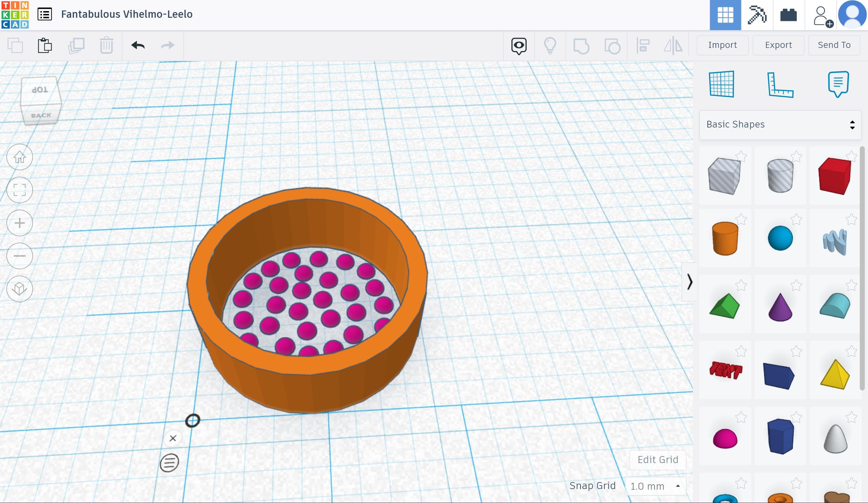Select the Scribble shape
Image resolution: width=868 pixels, height=503 pixels.
point(835,242)
